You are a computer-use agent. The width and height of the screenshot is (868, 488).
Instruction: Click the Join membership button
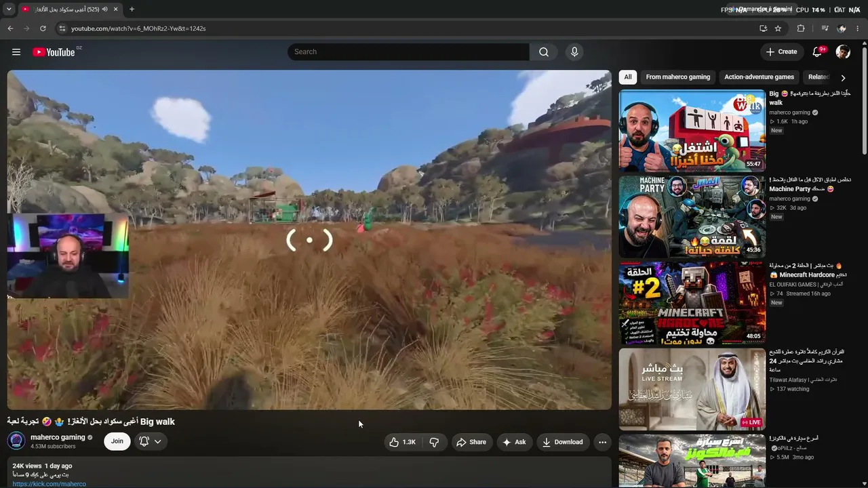[x=117, y=441]
